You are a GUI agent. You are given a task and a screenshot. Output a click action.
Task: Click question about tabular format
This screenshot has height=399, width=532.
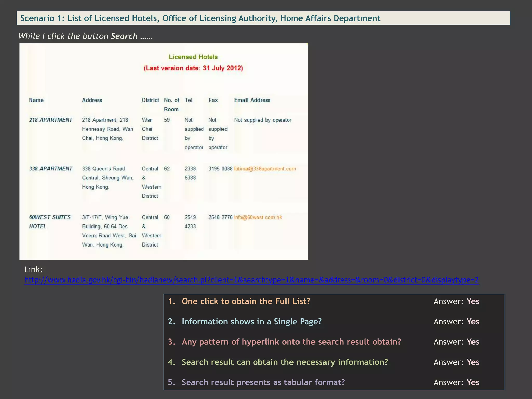click(x=263, y=382)
